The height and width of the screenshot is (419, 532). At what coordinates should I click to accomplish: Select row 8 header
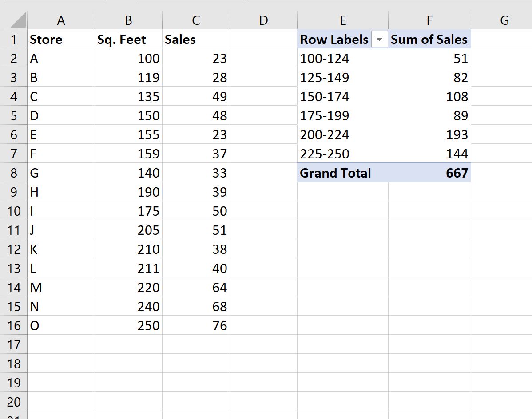tap(14, 173)
